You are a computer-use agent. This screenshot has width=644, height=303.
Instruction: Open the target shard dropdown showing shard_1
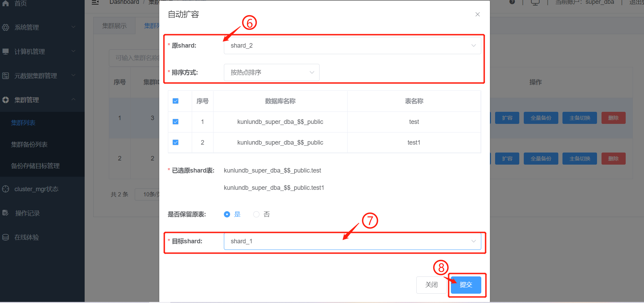pyautogui.click(x=352, y=241)
